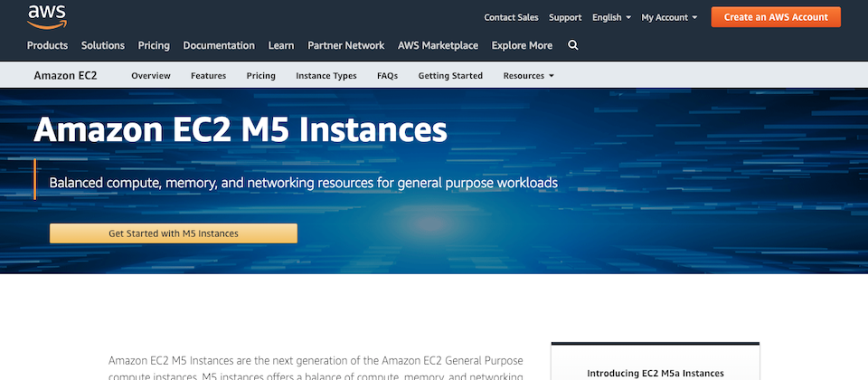
Task: Click Get Started with M5 Instances
Action: click(x=174, y=233)
